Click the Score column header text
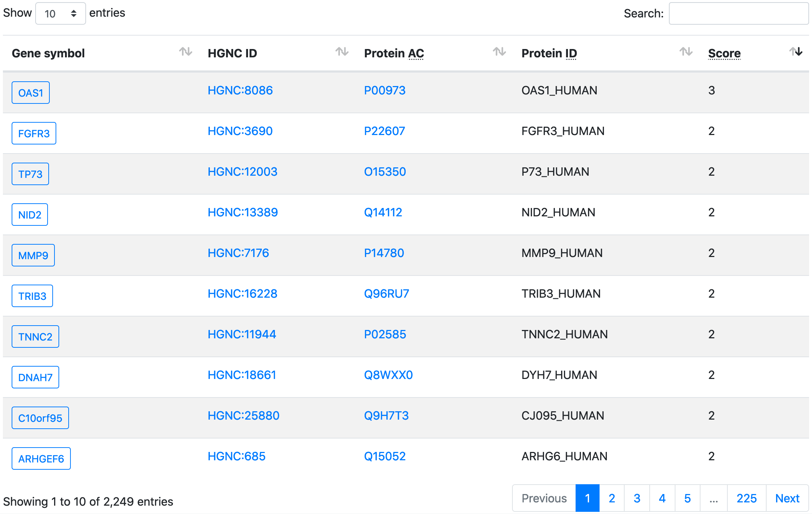This screenshot has width=812, height=514. 724,53
